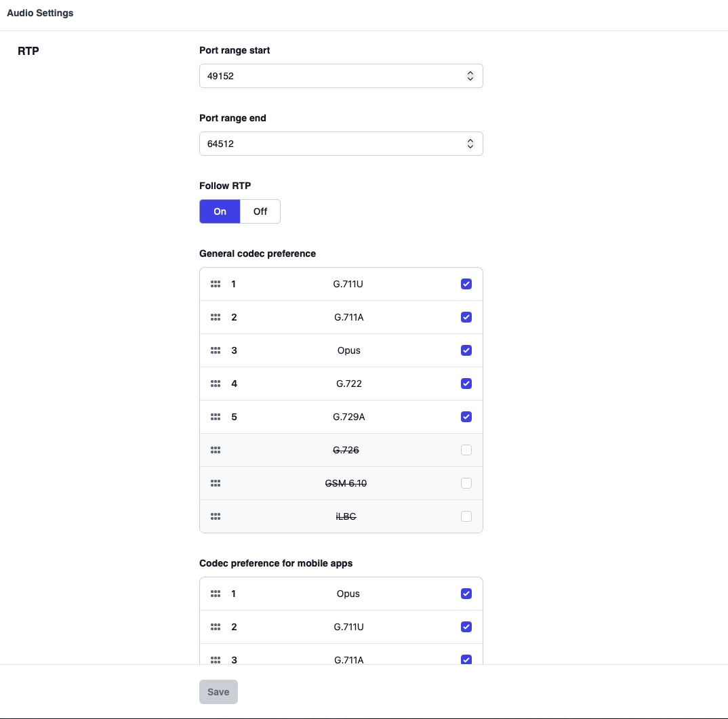Grab the G.722 row drag handle
Viewport: 728px width, 719px height.
click(216, 384)
